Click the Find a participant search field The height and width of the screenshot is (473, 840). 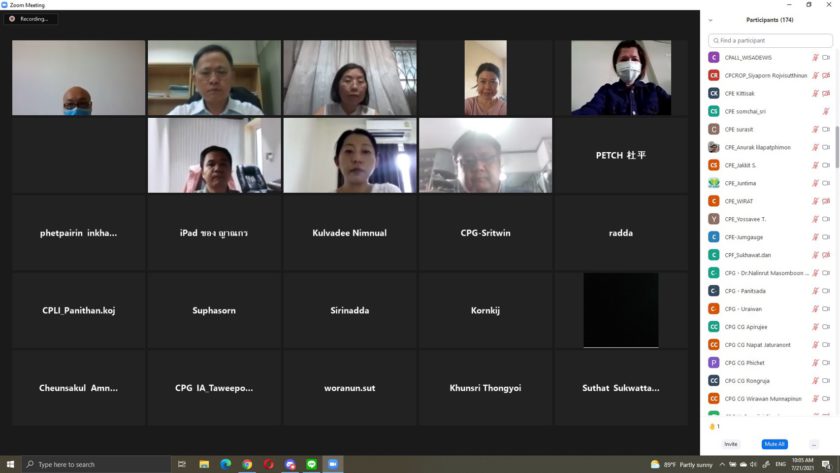click(770, 40)
